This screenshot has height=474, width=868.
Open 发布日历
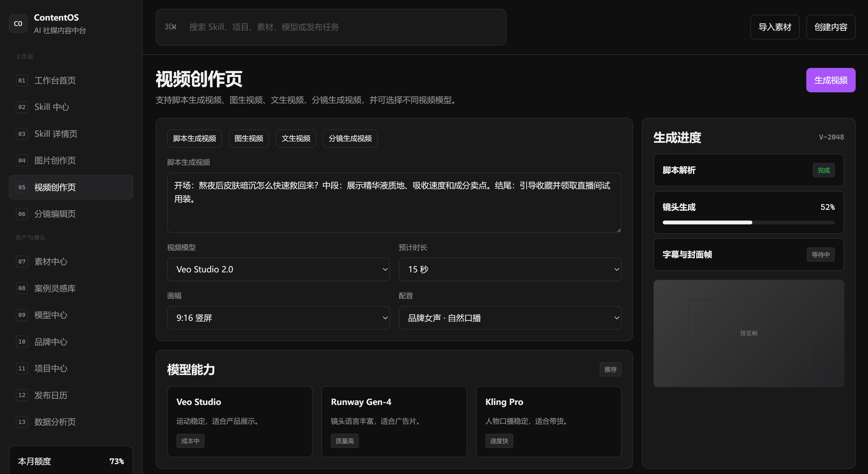tap(71, 395)
